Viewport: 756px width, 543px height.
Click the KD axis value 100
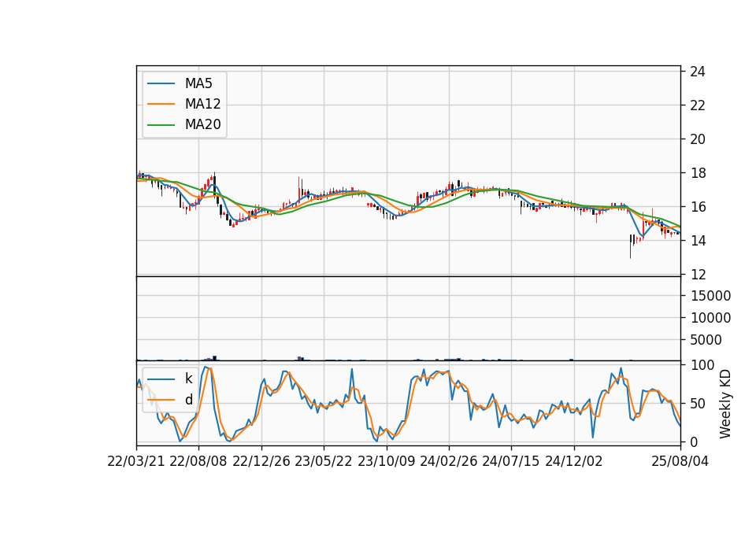[702, 365]
